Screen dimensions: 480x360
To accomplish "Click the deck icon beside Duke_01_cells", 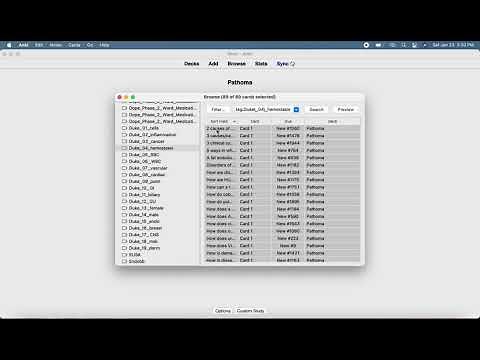I will pyautogui.click(x=124, y=128).
